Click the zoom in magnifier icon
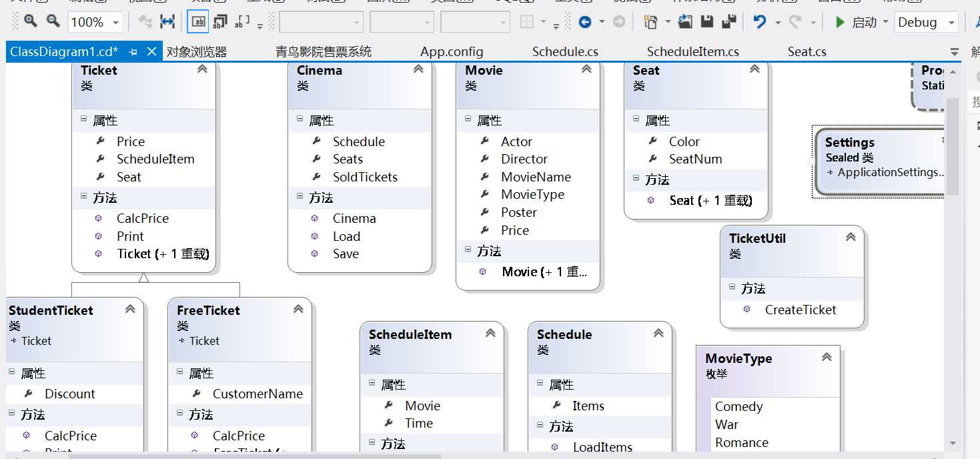 (30, 21)
